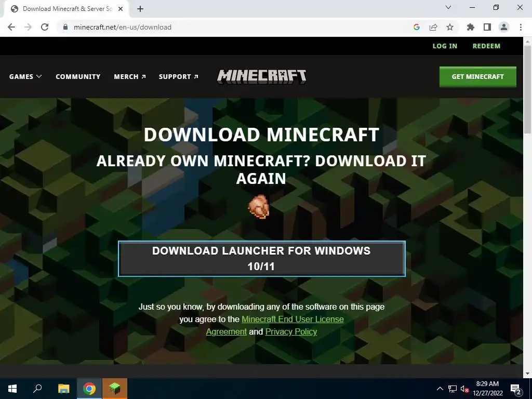
Task: Open the COMMUNITY menu item
Action: point(78,77)
